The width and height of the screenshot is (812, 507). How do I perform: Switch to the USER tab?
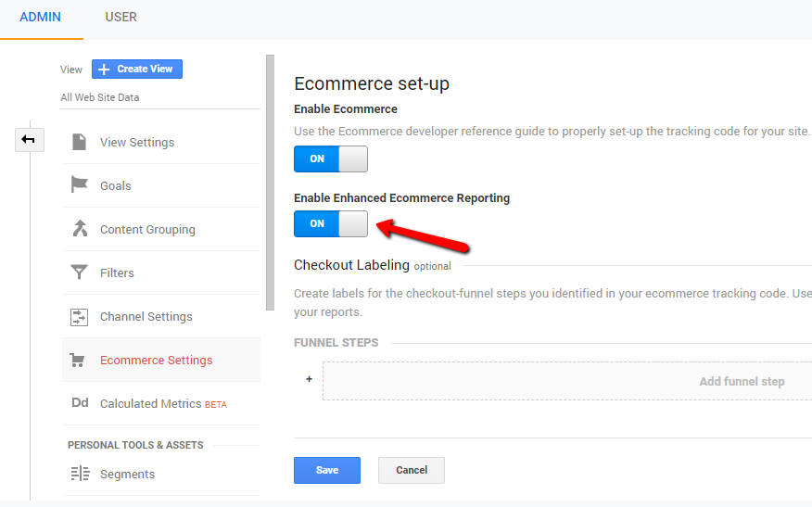(x=121, y=17)
